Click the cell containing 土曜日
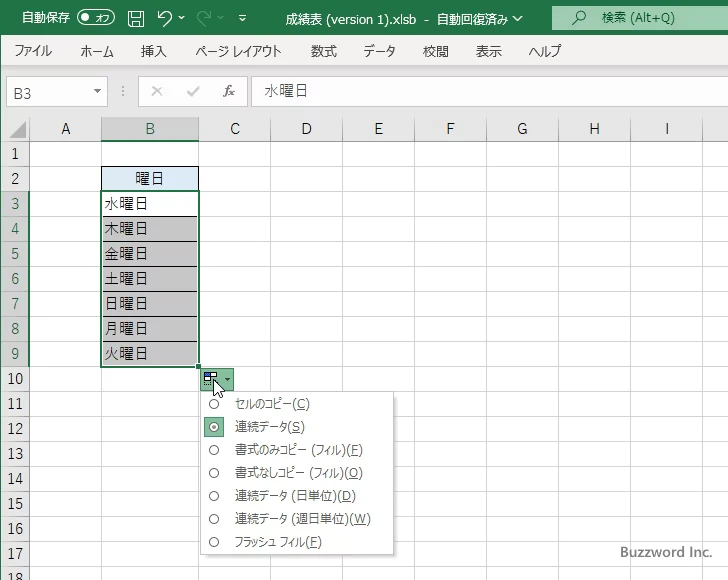The image size is (728, 580). tap(150, 279)
